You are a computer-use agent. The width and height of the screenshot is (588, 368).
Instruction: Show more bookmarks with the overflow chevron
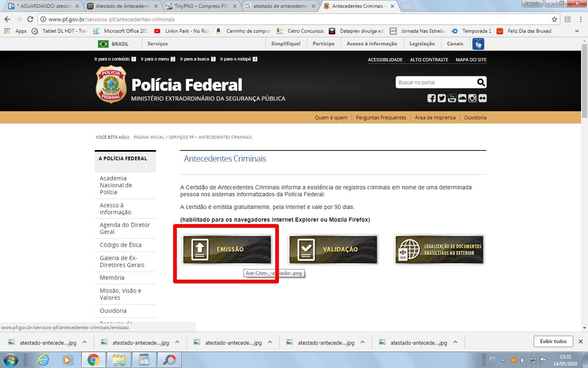point(577,31)
